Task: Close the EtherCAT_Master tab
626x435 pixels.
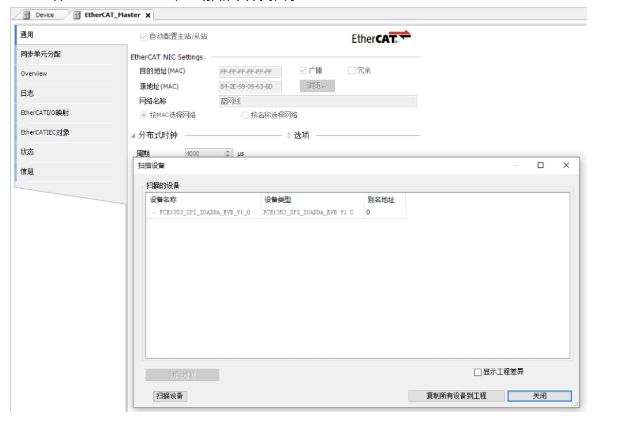Action: point(148,15)
